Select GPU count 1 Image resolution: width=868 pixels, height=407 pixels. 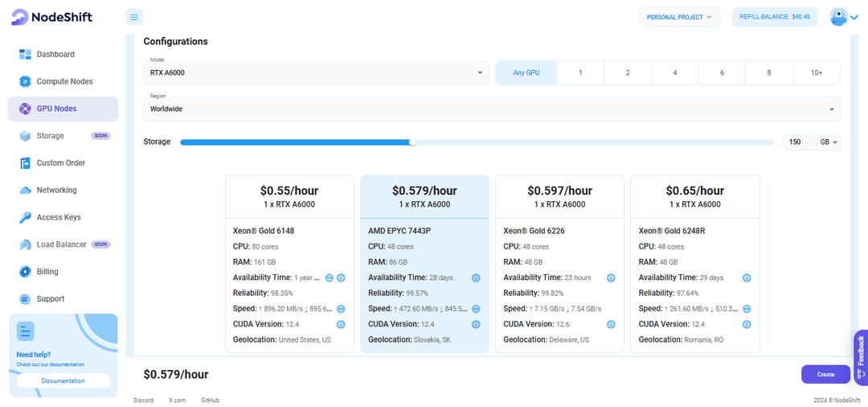(x=580, y=72)
